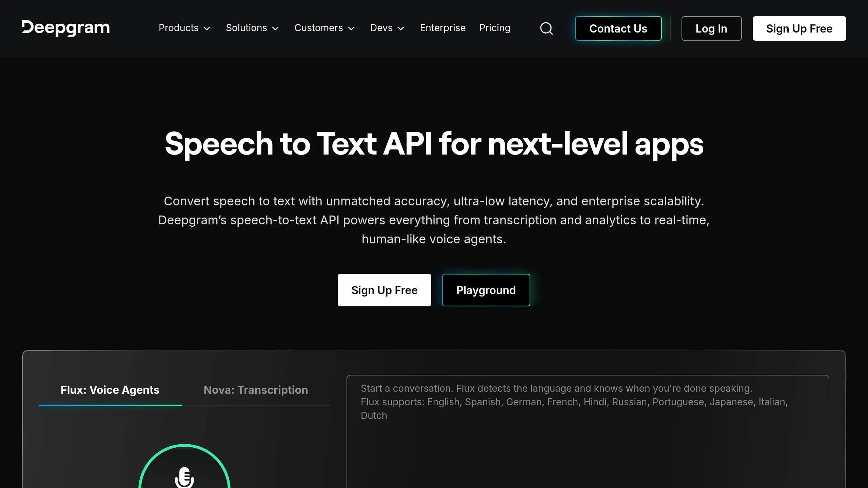Switch to the Flux: Voice Agents tab

pos(110,390)
